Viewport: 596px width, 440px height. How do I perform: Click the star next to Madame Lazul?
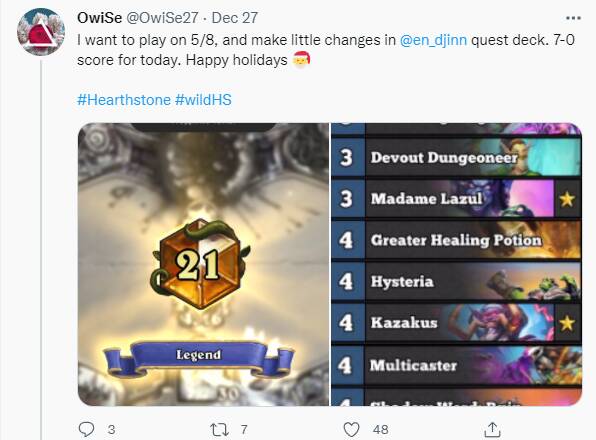(x=567, y=199)
